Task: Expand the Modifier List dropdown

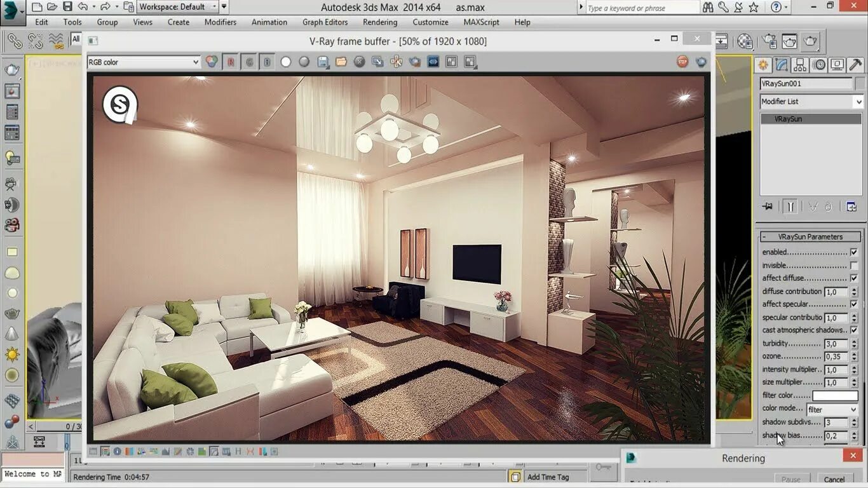Action: [x=811, y=102]
